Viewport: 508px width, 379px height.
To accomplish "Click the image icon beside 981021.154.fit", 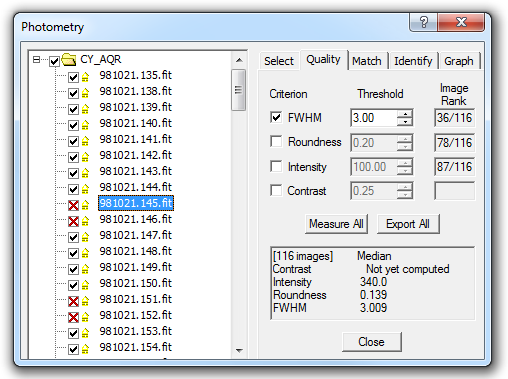I will 85,349.
